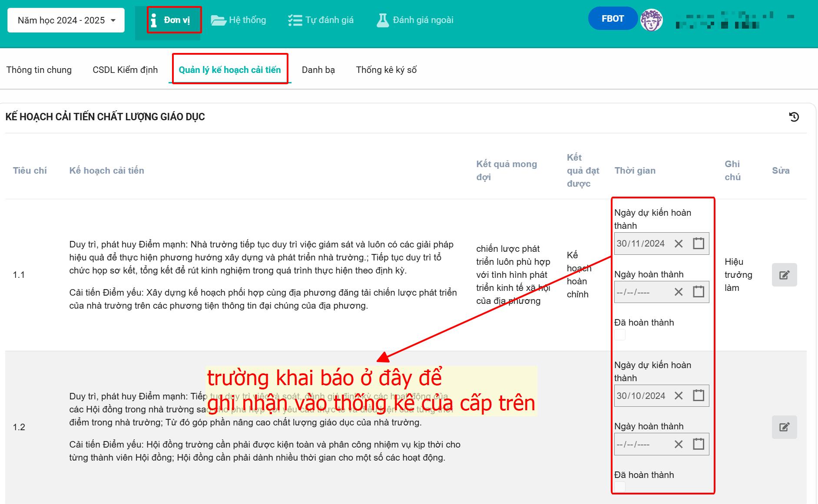The width and height of the screenshot is (818, 504).
Task: Click edit icon for criterion 1.2
Action: click(x=784, y=427)
